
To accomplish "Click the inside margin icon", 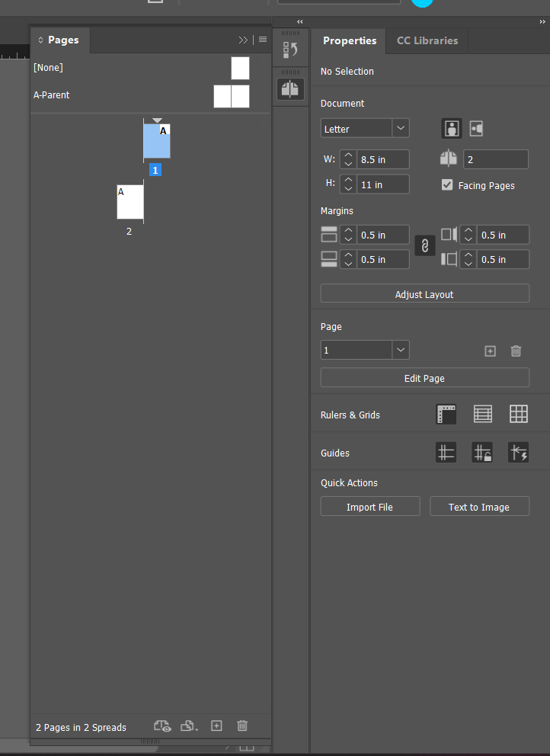I will tap(449, 234).
